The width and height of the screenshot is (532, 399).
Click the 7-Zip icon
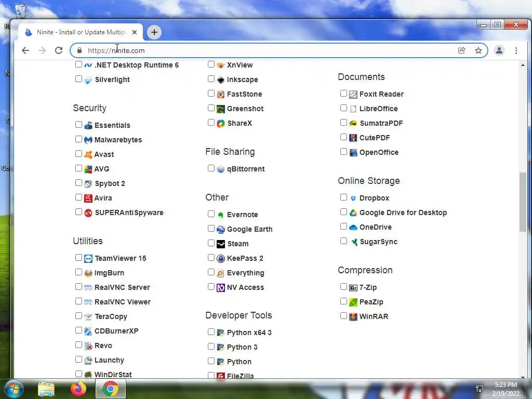click(353, 288)
